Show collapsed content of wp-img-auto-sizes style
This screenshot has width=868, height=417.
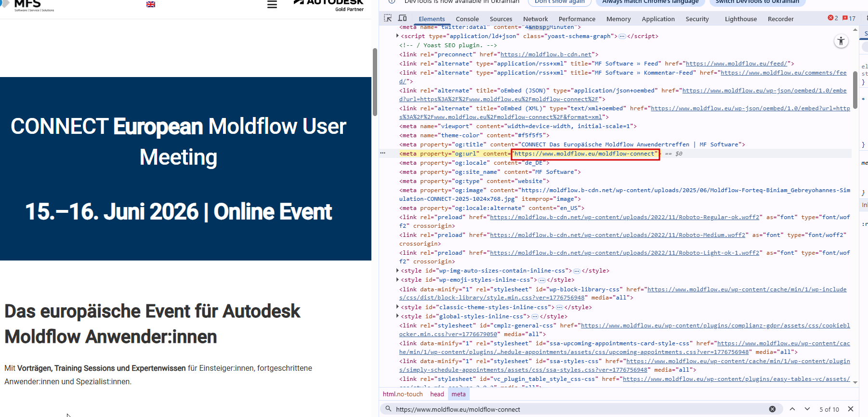click(577, 271)
